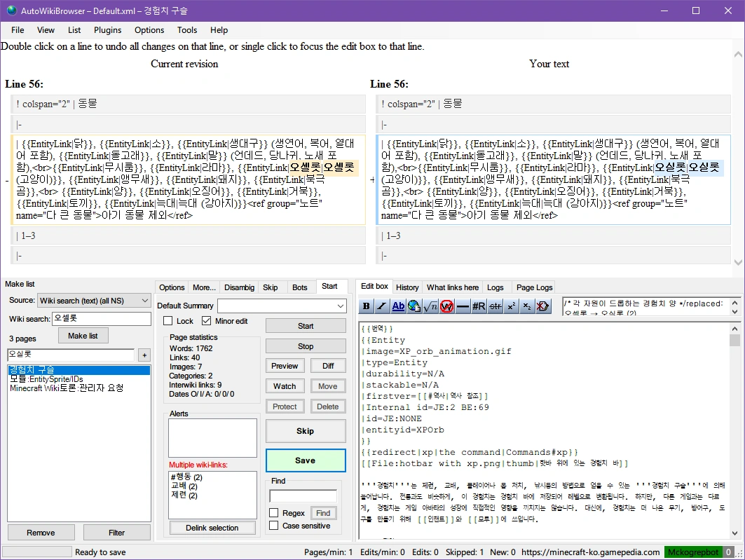Switch to the Disambig tab
This screenshot has width=745, height=560.
tap(239, 287)
